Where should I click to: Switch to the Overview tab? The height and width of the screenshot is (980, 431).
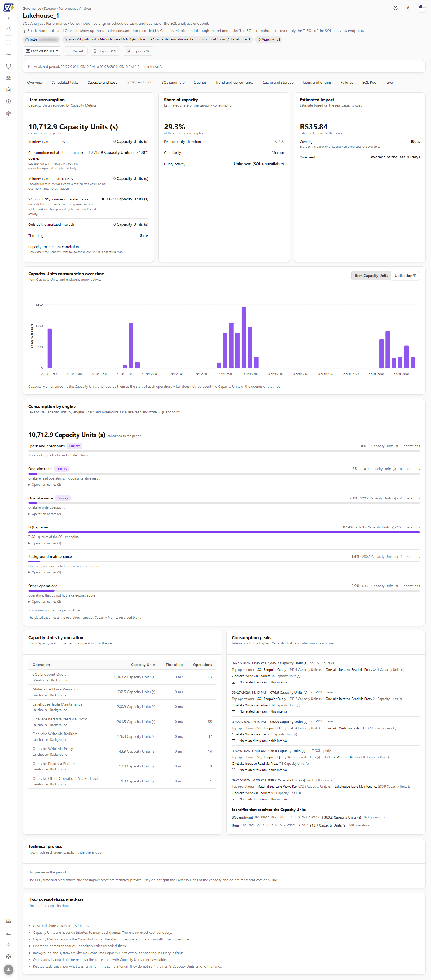coord(35,82)
